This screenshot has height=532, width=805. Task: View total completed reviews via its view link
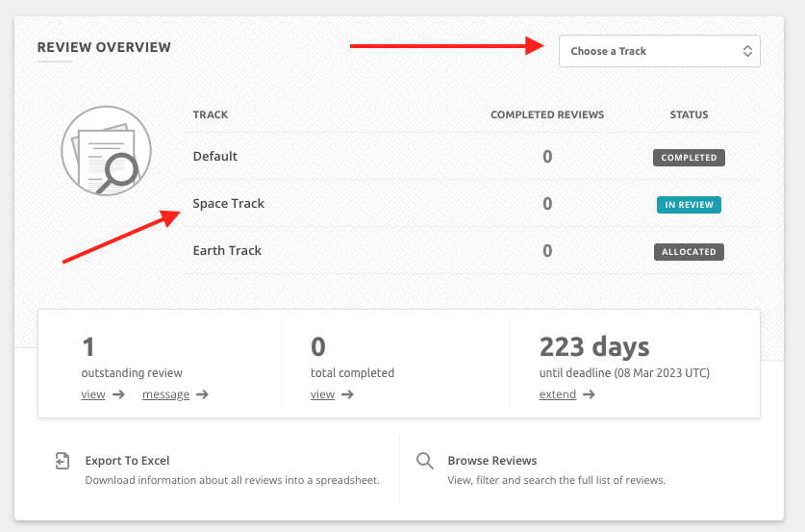[322, 394]
